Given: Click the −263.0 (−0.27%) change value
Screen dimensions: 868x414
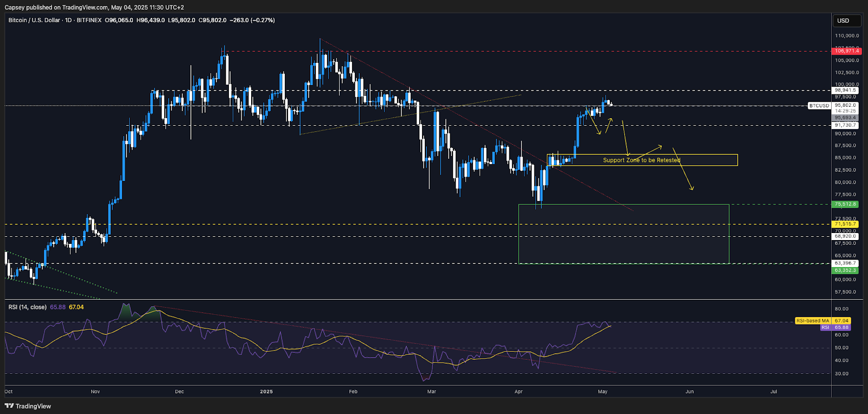Looking at the screenshot, I should pyautogui.click(x=252, y=20).
